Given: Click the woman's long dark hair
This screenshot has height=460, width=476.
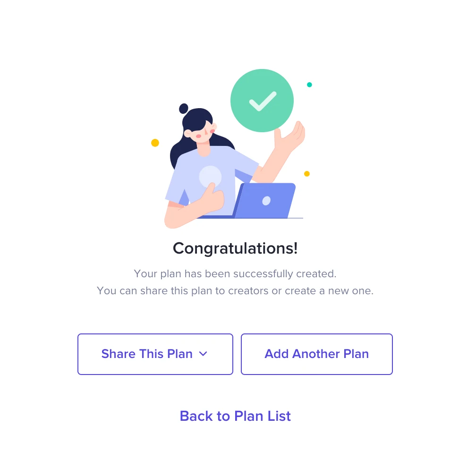Looking at the screenshot, I should pos(178,151).
